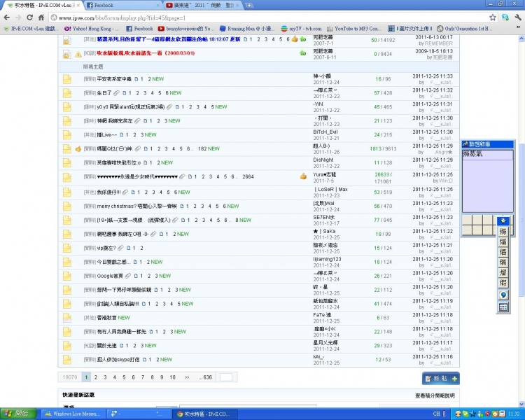This screenshot has width=525, height=420.
Task: Go to page 2 in forum pagination
Action: click(96, 377)
